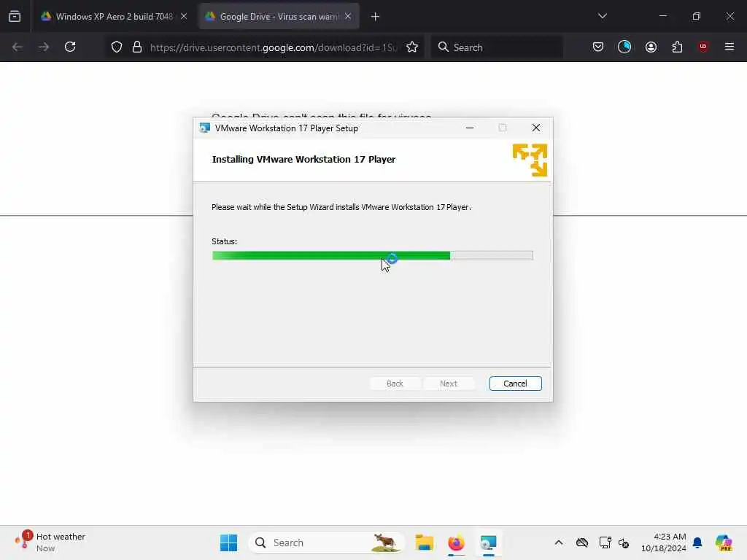
Task: Open the Firefox recent browsing tab-view icon
Action: click(x=15, y=17)
